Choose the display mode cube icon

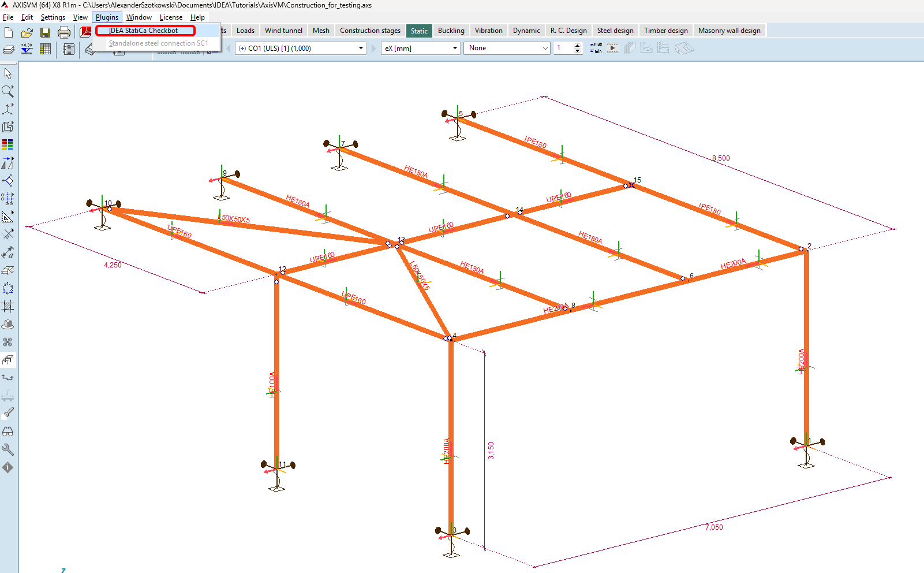(x=8, y=126)
